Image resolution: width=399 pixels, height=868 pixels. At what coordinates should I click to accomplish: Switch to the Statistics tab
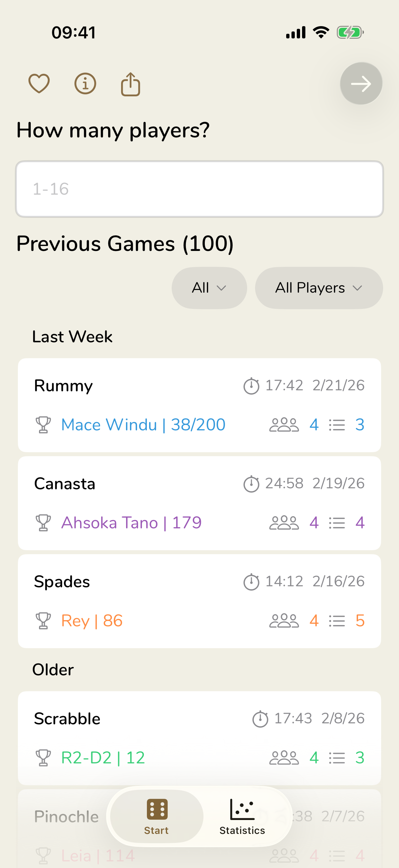(242, 816)
